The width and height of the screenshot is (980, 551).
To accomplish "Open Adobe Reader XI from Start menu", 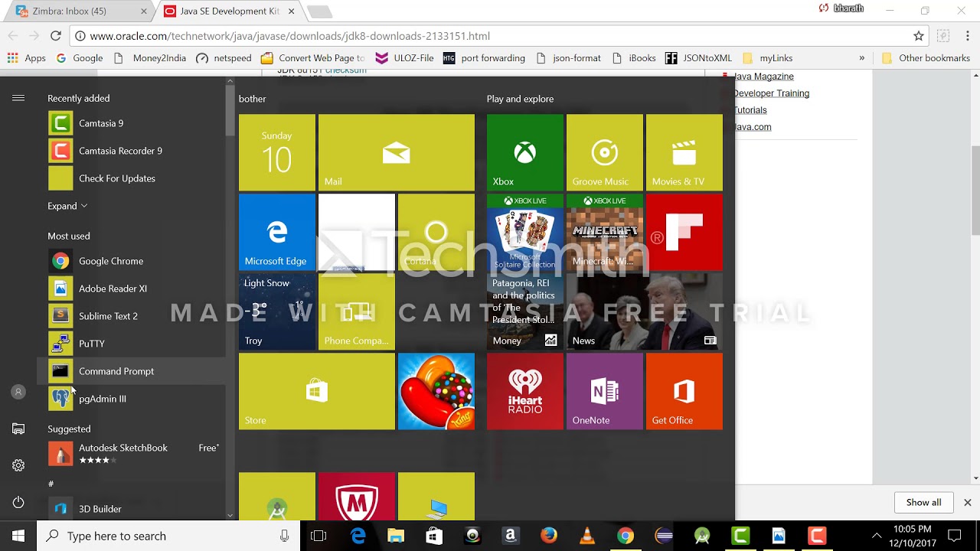I will coord(131,289).
